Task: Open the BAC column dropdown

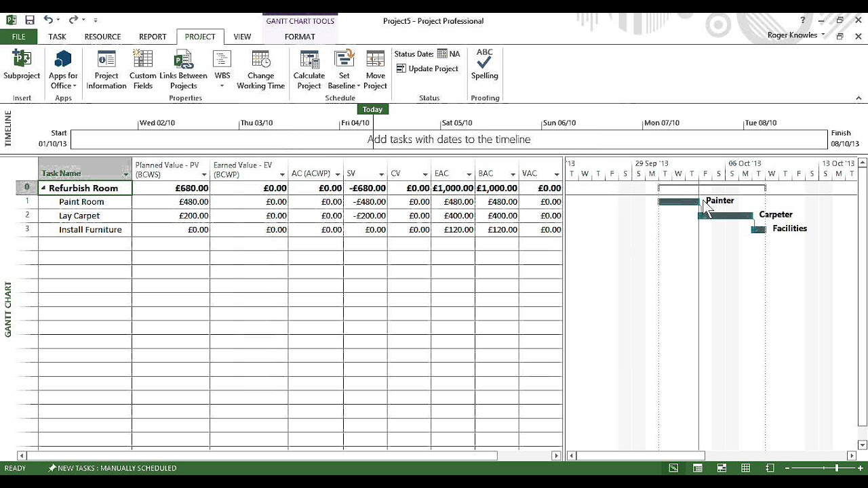Action: point(513,174)
